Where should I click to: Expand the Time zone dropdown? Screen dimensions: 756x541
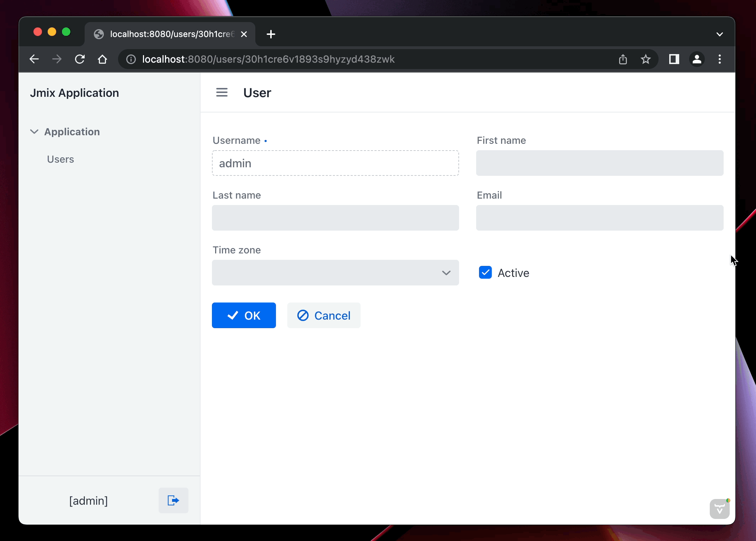[x=446, y=272]
